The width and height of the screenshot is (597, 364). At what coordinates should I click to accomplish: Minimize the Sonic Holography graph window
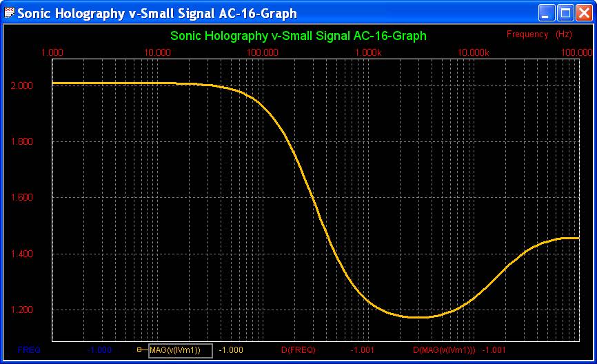coord(547,13)
